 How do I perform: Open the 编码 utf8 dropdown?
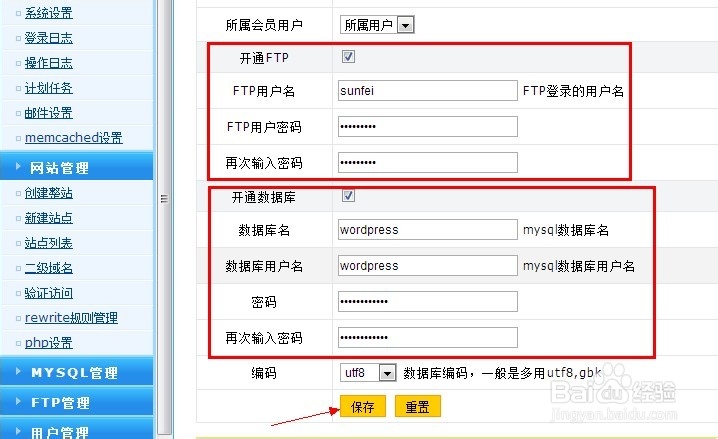point(368,373)
